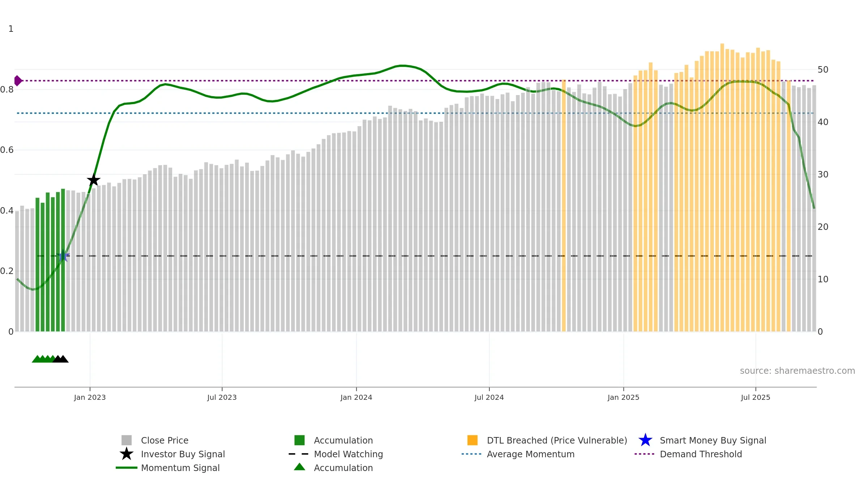868x488 pixels.
Task: Click the blue star legend icon
Action: pyautogui.click(x=645, y=440)
